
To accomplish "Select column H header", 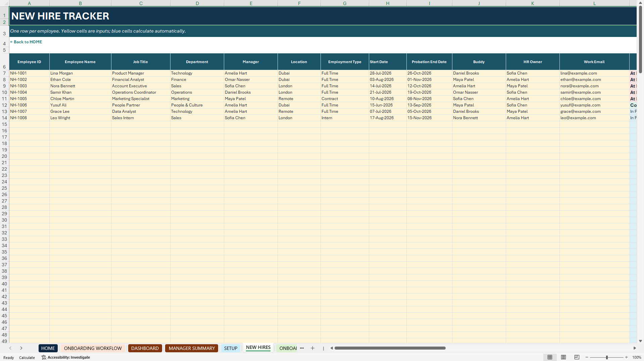I will point(388,3).
